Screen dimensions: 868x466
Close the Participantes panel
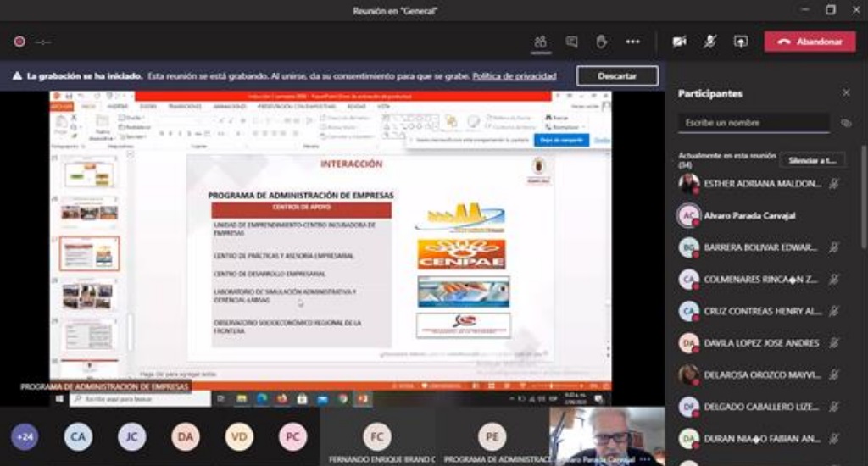pos(845,93)
